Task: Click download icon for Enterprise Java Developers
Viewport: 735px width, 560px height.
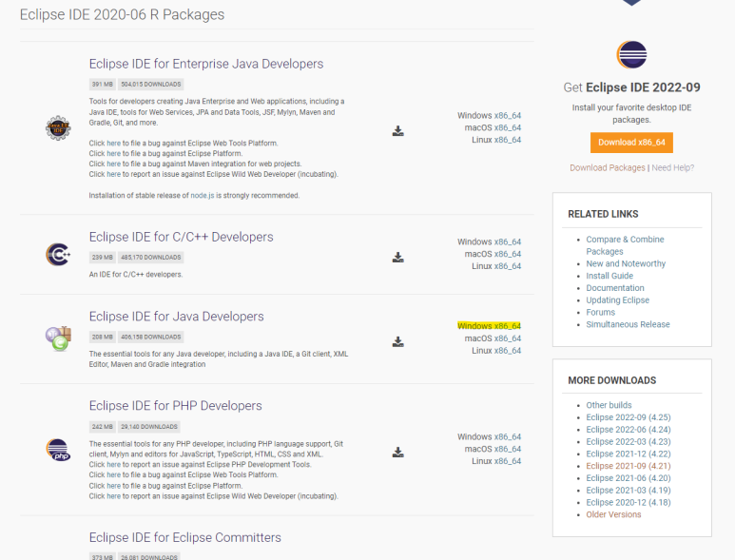Action: click(398, 131)
